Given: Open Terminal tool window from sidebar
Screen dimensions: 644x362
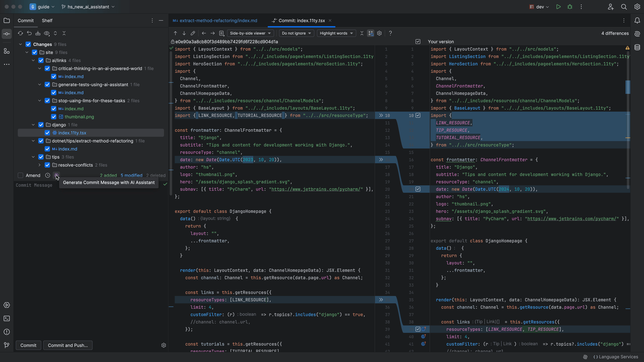Looking at the screenshot, I should (x=7, y=319).
